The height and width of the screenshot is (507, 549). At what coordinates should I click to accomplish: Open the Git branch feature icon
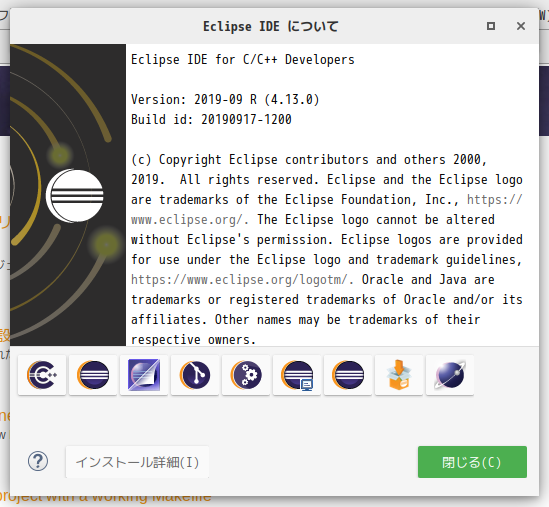coord(195,375)
